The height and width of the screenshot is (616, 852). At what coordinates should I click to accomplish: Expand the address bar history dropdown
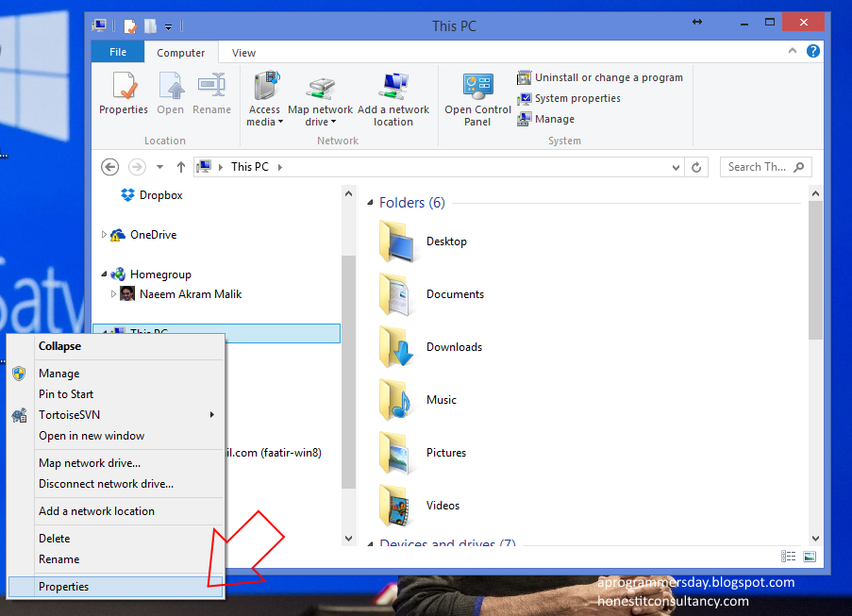click(x=676, y=167)
